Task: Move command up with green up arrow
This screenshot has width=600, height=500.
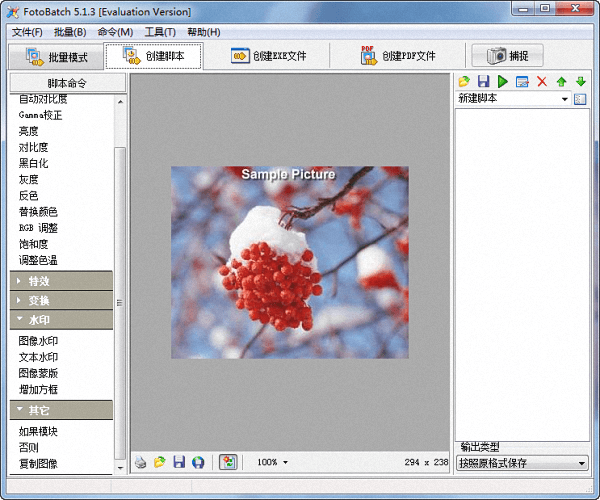Action: [x=561, y=81]
